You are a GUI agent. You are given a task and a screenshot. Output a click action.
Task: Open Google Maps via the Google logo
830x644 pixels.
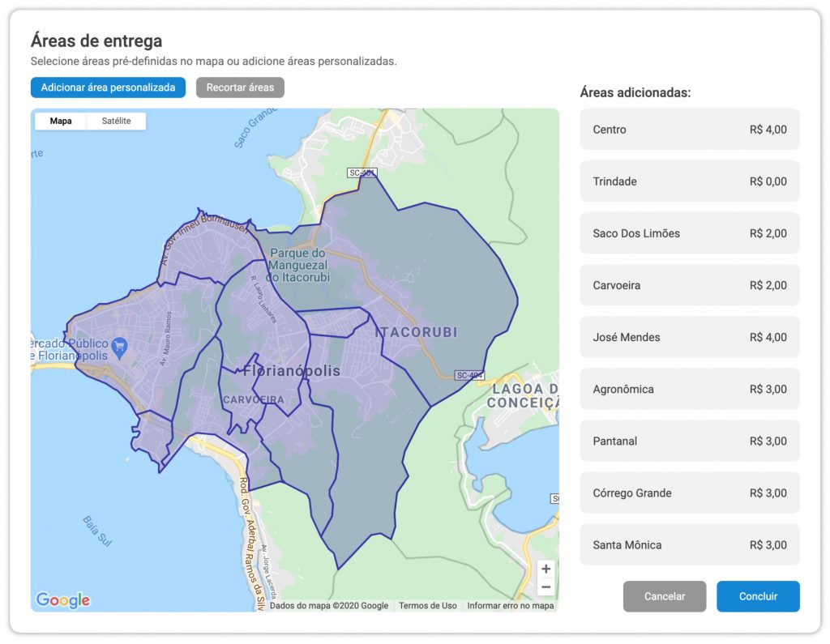[63, 600]
